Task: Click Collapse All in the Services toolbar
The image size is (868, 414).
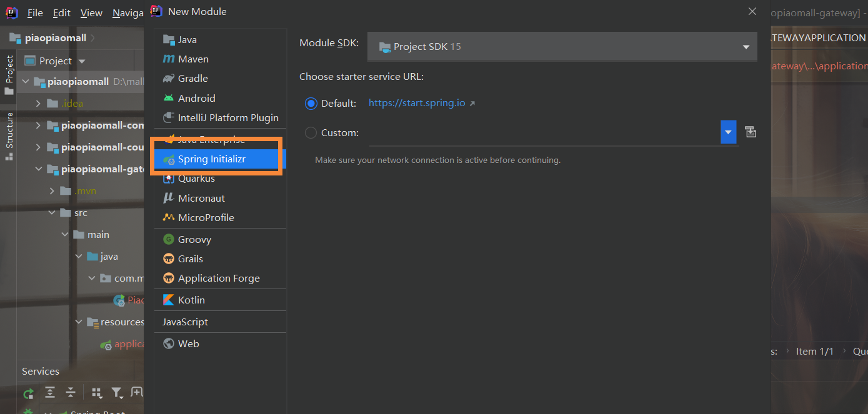Action: tap(71, 393)
